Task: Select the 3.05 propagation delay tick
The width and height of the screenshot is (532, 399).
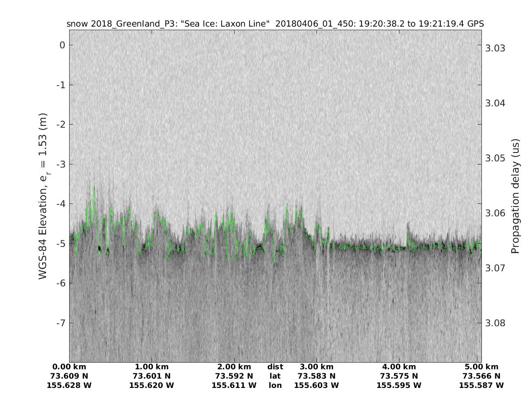Action: click(x=496, y=158)
